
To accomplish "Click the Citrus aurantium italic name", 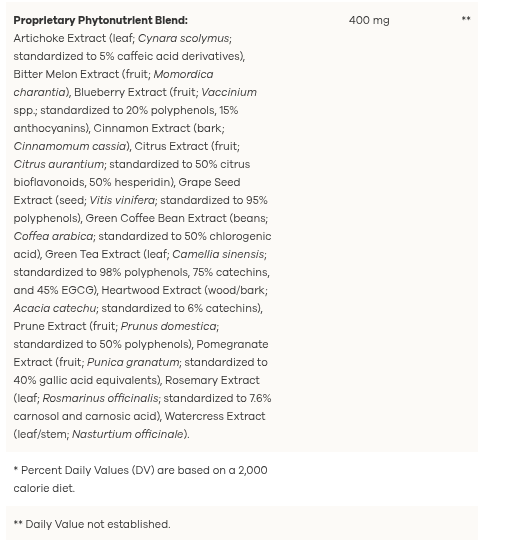I will pyautogui.click(x=59, y=164).
